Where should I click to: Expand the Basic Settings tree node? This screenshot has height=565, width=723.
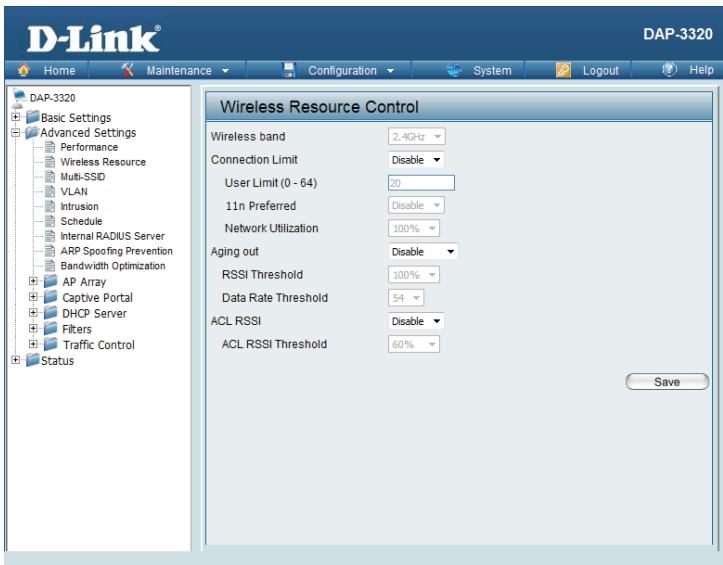pyautogui.click(x=16, y=117)
